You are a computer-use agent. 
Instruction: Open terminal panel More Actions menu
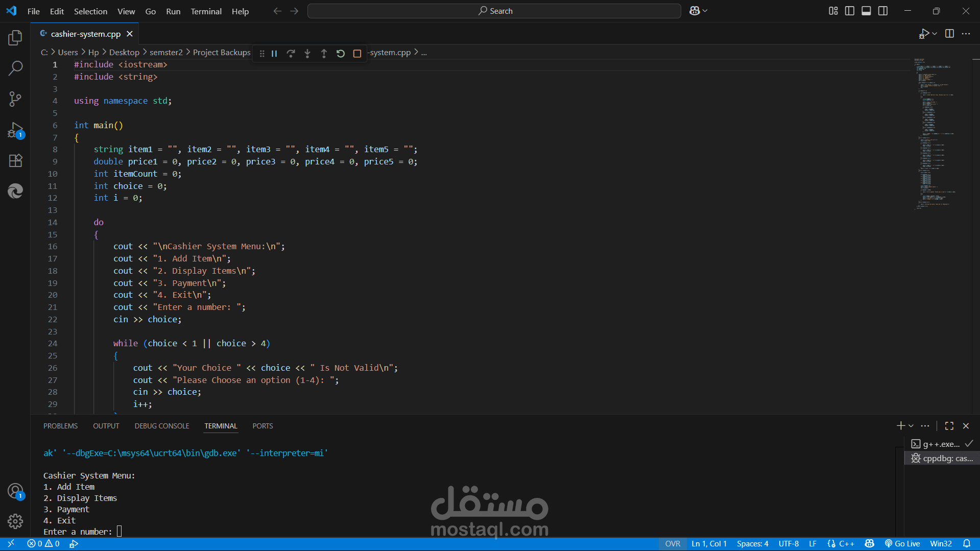[925, 426]
